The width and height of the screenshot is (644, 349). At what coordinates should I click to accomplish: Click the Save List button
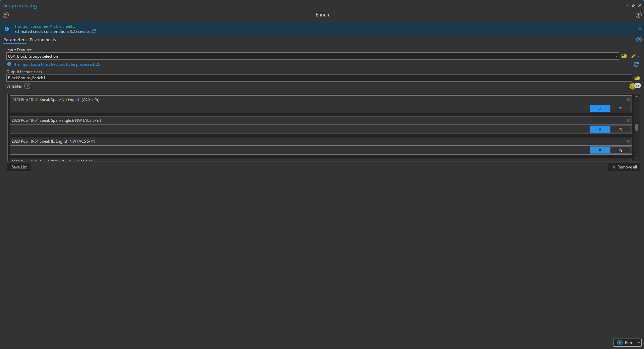pos(19,167)
